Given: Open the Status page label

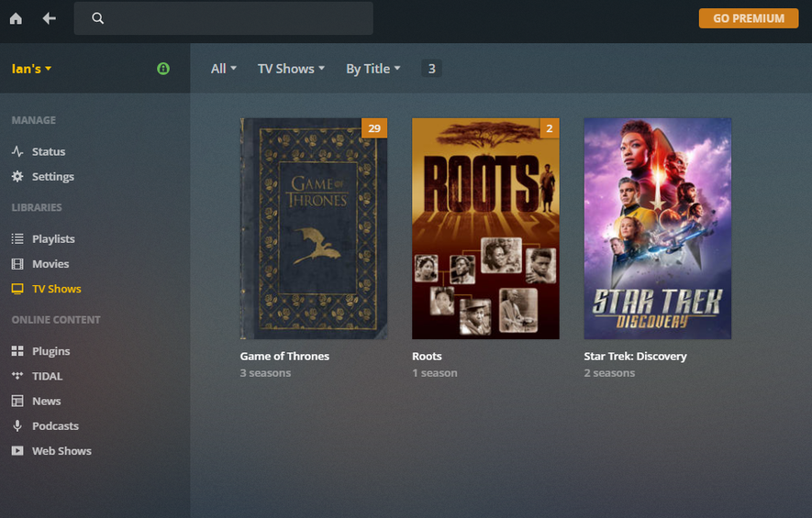Looking at the screenshot, I should [49, 151].
